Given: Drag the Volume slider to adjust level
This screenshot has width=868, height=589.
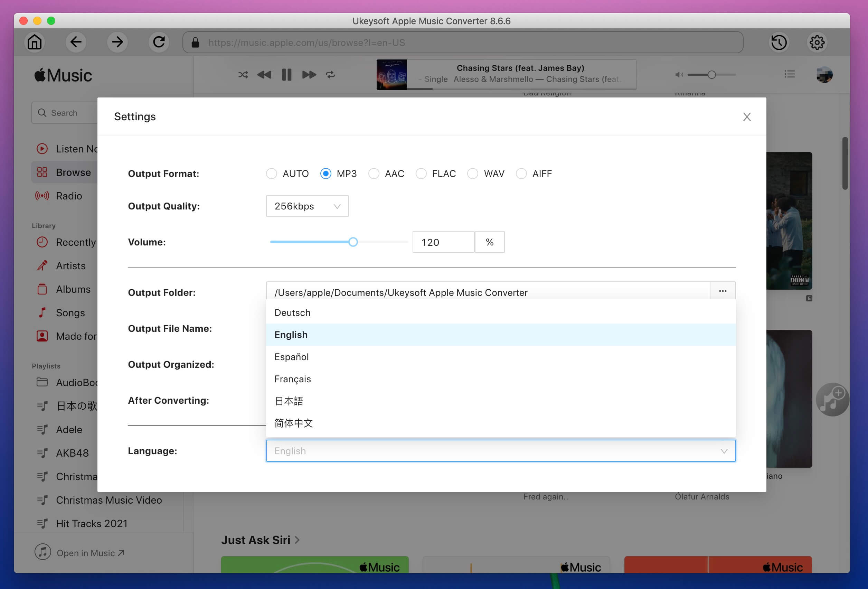Looking at the screenshot, I should pyautogui.click(x=353, y=241).
